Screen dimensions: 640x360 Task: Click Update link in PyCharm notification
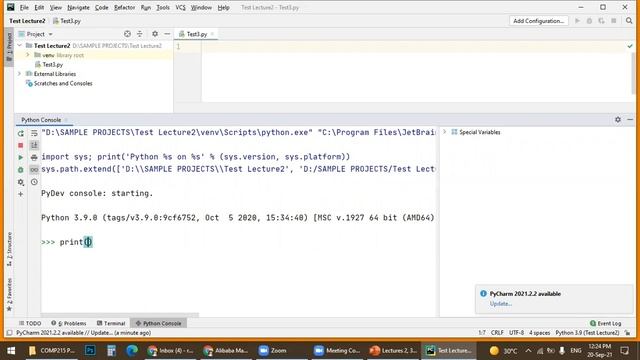click(500, 304)
